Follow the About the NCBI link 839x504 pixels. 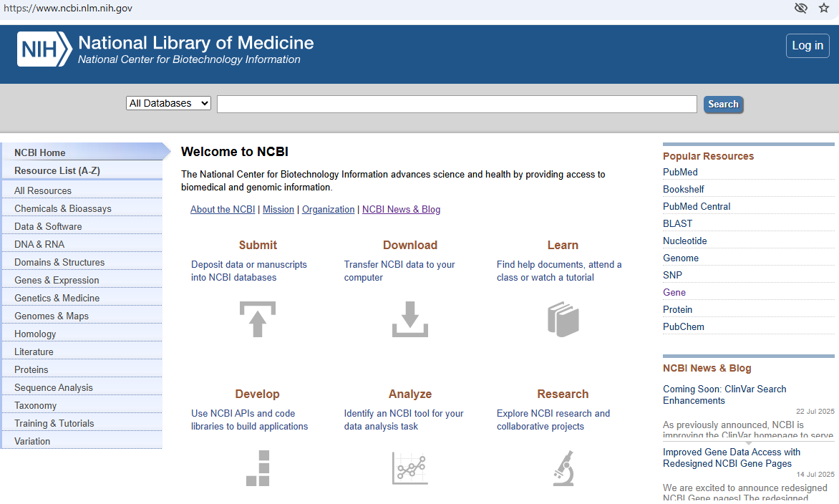(x=223, y=209)
